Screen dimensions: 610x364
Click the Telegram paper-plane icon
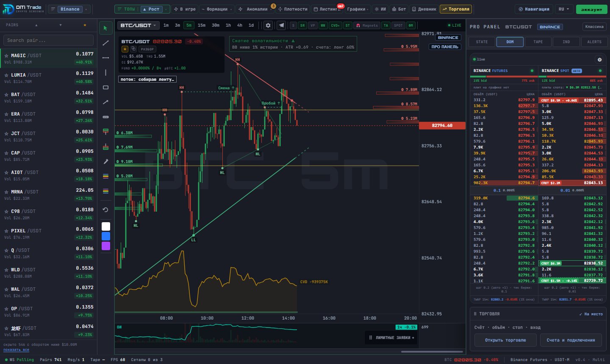click(281, 25)
